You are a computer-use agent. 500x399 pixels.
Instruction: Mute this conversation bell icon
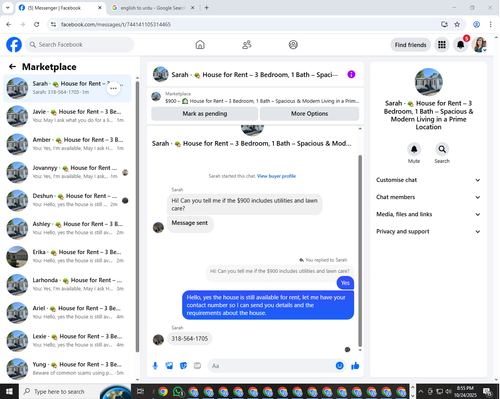tap(414, 149)
